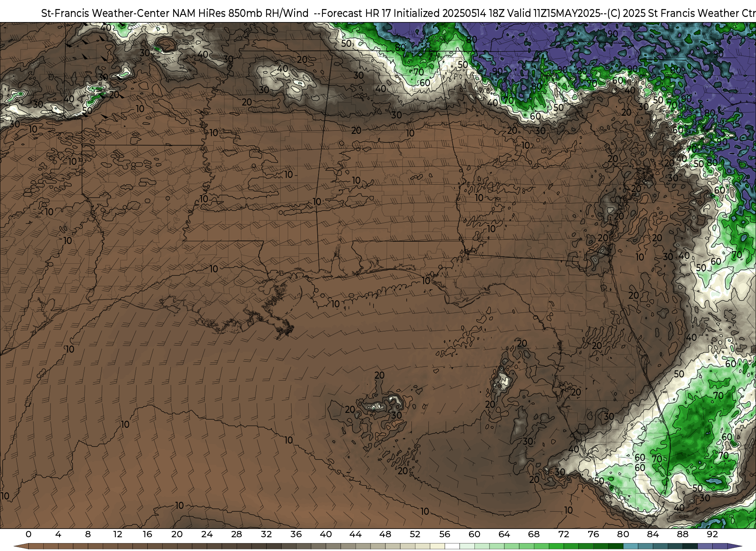Click "NAM HiRes 850mb RH/Wind" in the title
Viewport: 756px width, 551px height.
(241, 13)
